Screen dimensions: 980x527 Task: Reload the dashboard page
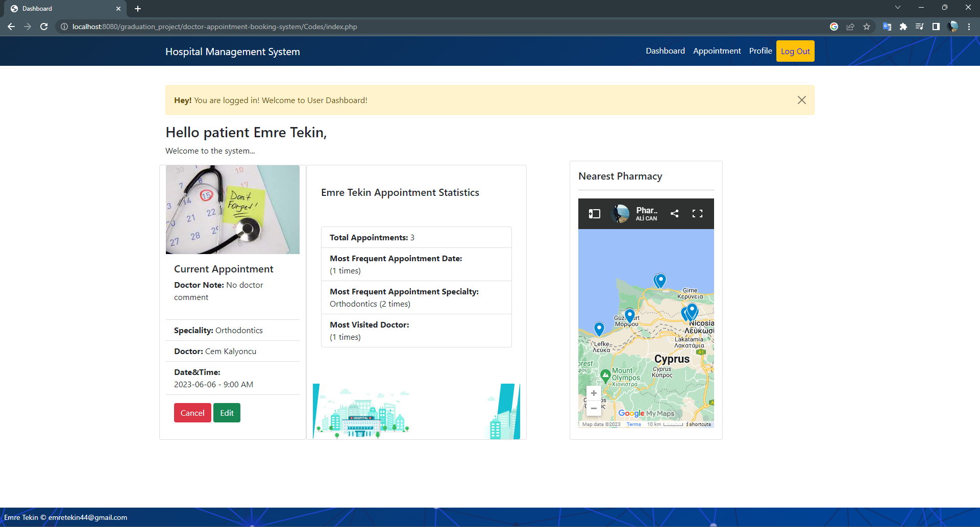[44, 27]
